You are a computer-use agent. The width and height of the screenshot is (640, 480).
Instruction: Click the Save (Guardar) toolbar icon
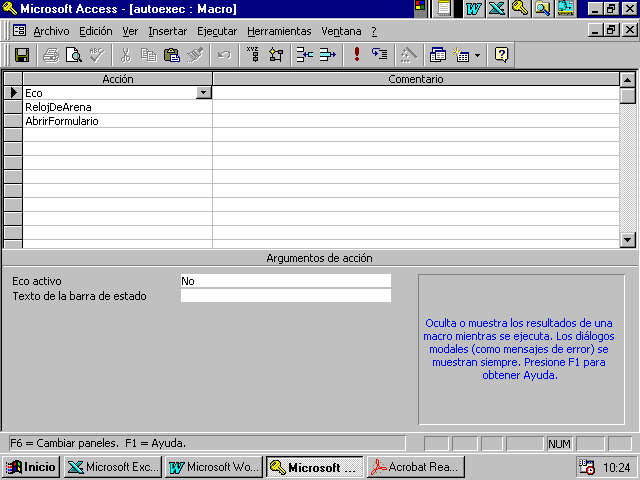point(22,55)
